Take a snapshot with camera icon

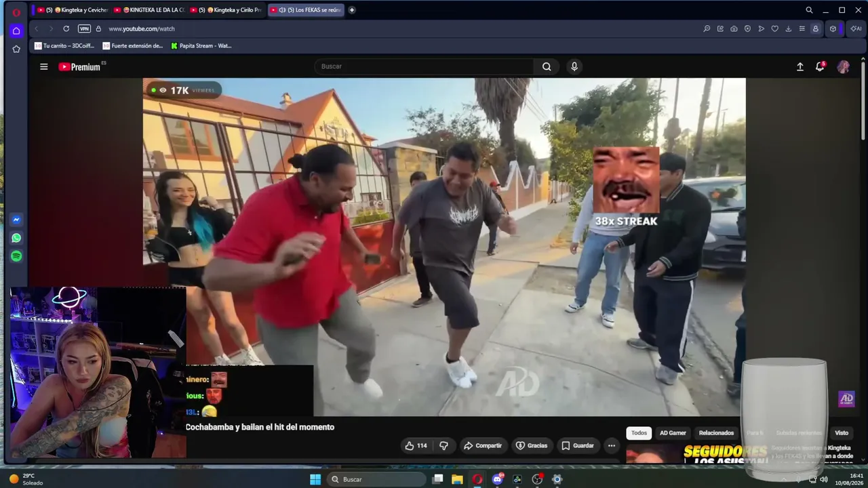tap(734, 28)
